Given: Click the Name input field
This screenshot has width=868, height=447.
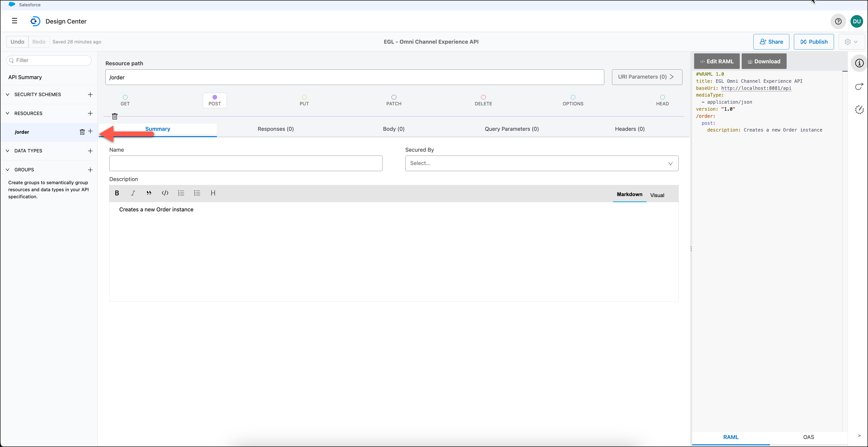Looking at the screenshot, I should [246, 163].
